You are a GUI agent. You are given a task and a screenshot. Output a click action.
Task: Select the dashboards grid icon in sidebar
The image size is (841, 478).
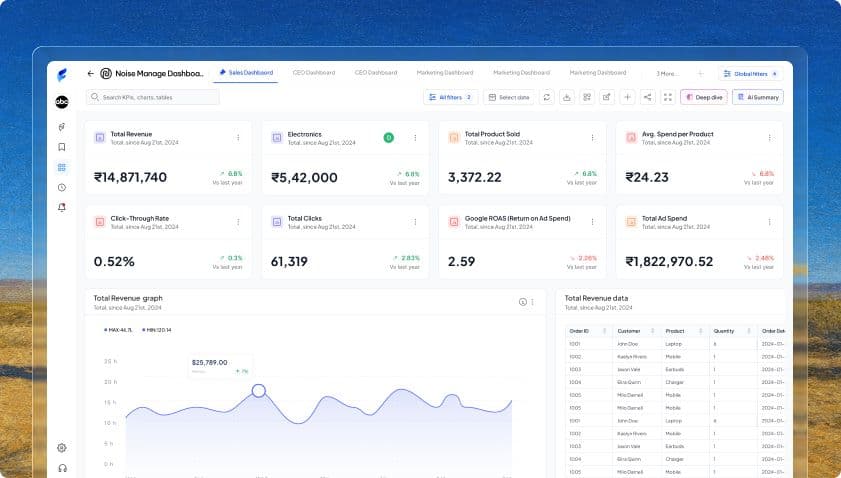[x=62, y=167]
